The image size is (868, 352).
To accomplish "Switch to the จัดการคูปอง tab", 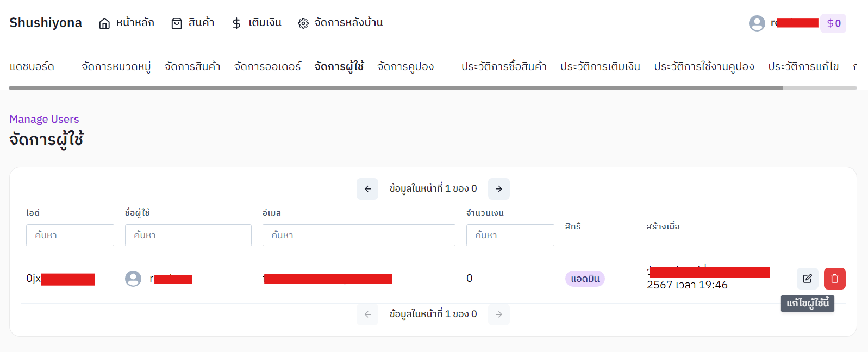I will point(405,67).
